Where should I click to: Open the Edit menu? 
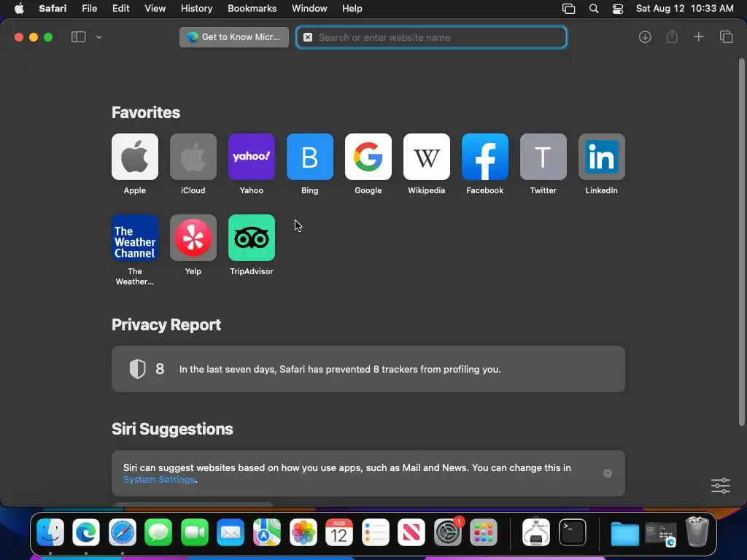[x=120, y=9]
